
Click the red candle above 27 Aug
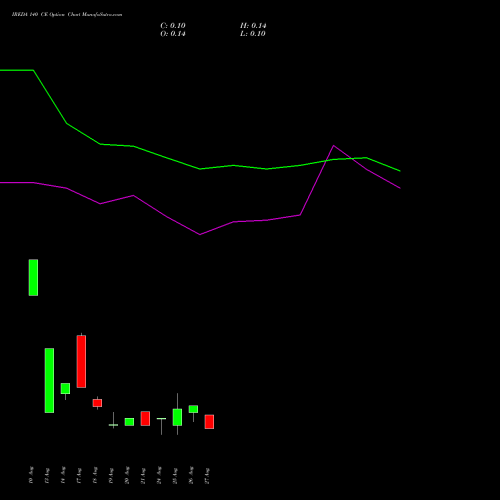pyautogui.click(x=209, y=422)
